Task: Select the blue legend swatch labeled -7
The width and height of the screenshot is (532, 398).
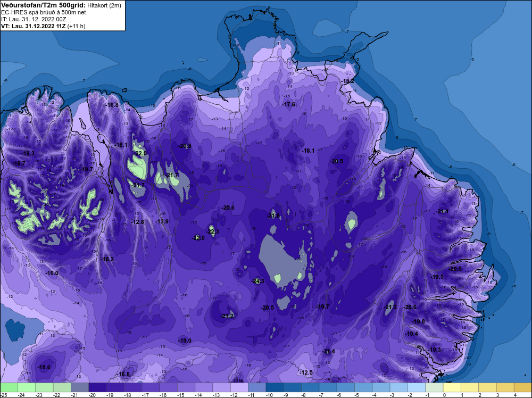Action: pyautogui.click(x=328, y=387)
